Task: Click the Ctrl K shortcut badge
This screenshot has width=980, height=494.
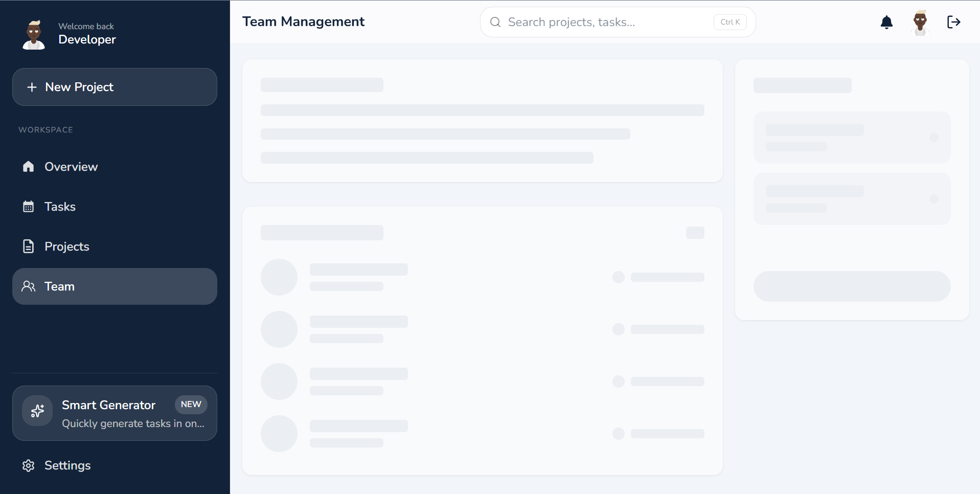Action: tap(730, 22)
